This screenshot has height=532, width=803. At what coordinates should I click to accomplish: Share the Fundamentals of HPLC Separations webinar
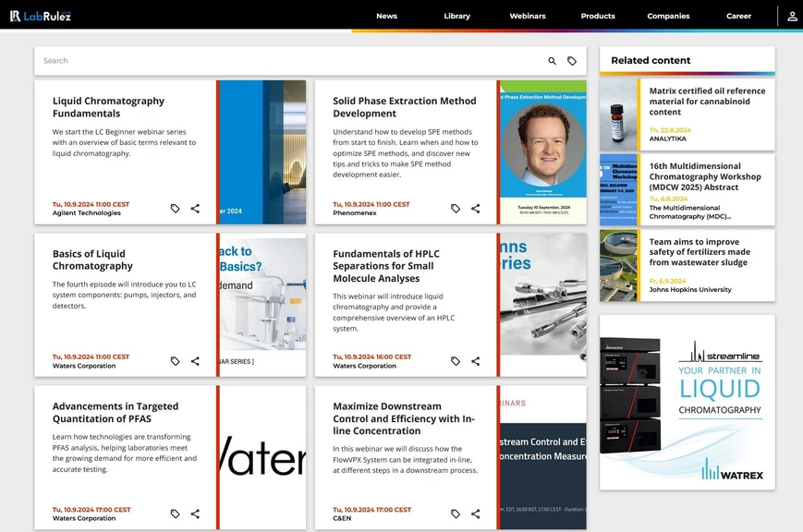[475, 361]
